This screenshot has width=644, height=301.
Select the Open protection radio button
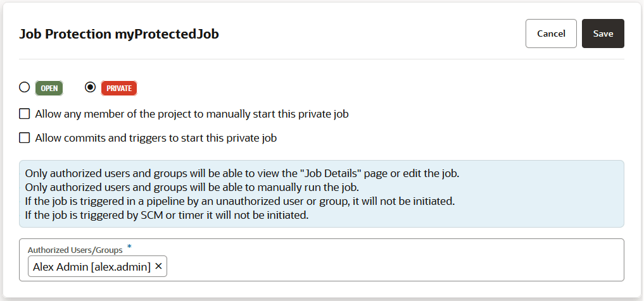(x=25, y=88)
